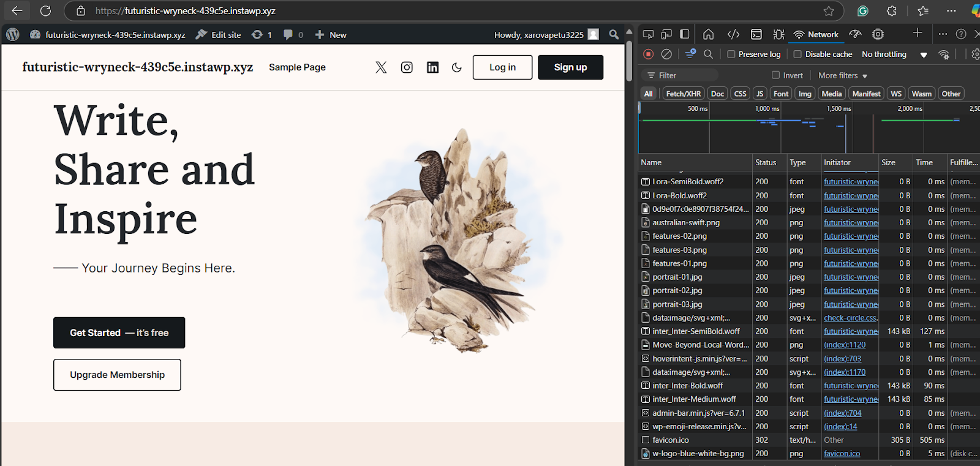Image resolution: width=980 pixels, height=466 pixels.
Task: Open check-circle.css initiator link
Action: coord(851,318)
